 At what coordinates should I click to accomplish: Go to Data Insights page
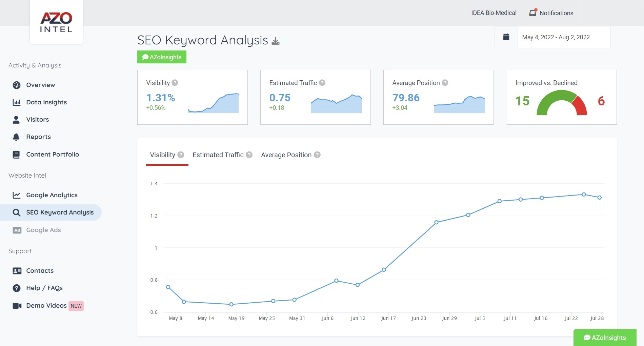46,102
